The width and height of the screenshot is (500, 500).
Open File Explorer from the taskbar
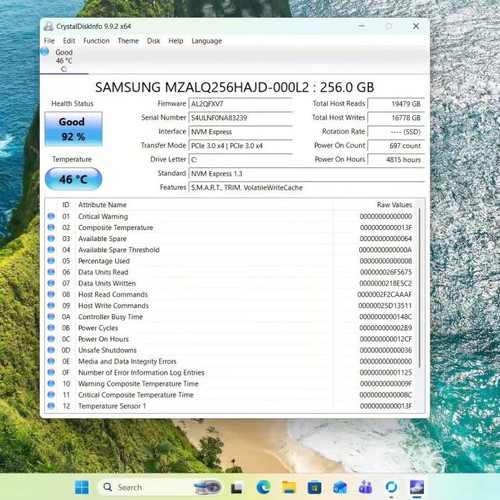(x=289, y=487)
